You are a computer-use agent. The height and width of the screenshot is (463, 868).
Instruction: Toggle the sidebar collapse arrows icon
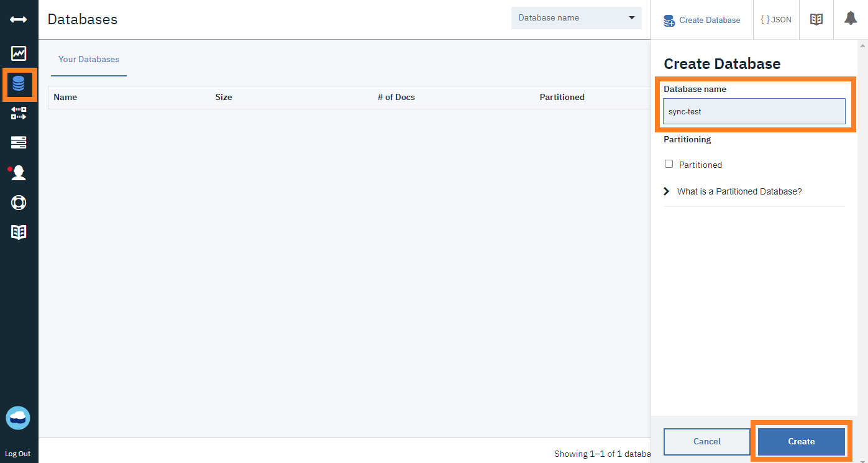19,19
